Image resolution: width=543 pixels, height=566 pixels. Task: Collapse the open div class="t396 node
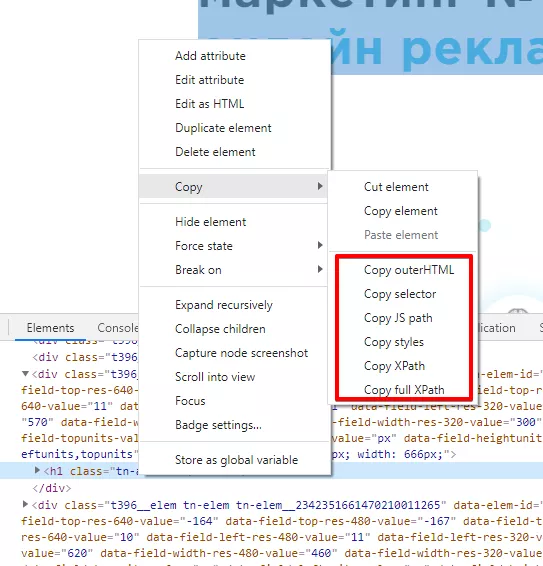pos(25,374)
